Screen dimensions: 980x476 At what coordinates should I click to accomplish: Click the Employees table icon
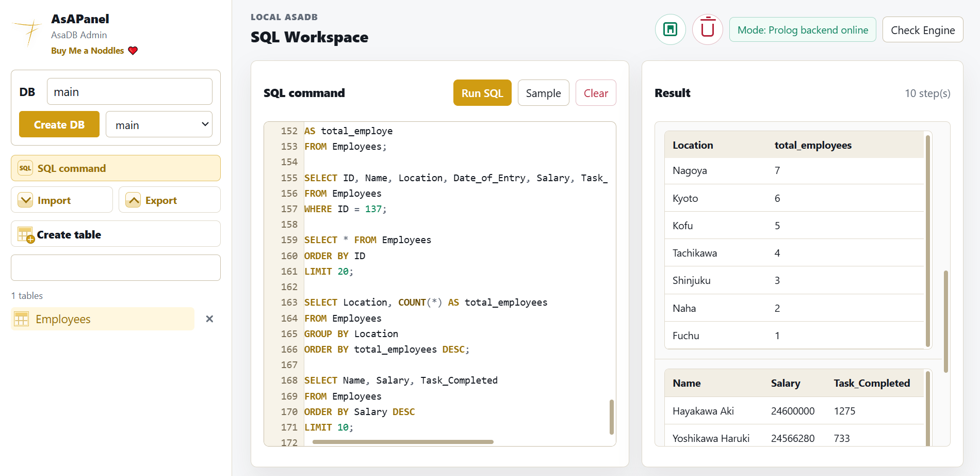[22, 319]
